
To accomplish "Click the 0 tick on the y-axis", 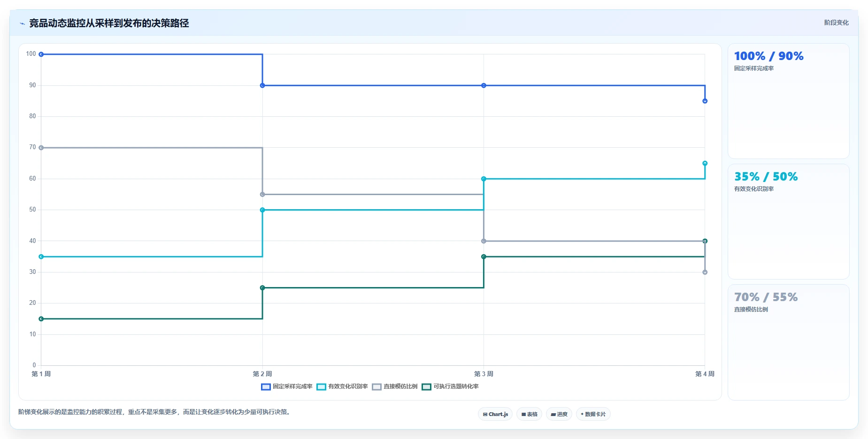I will pos(34,365).
